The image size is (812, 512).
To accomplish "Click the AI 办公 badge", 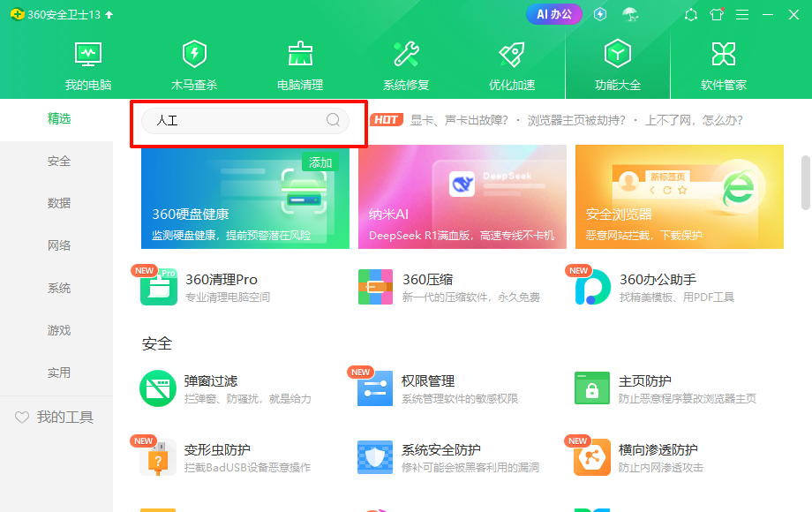I will point(553,14).
